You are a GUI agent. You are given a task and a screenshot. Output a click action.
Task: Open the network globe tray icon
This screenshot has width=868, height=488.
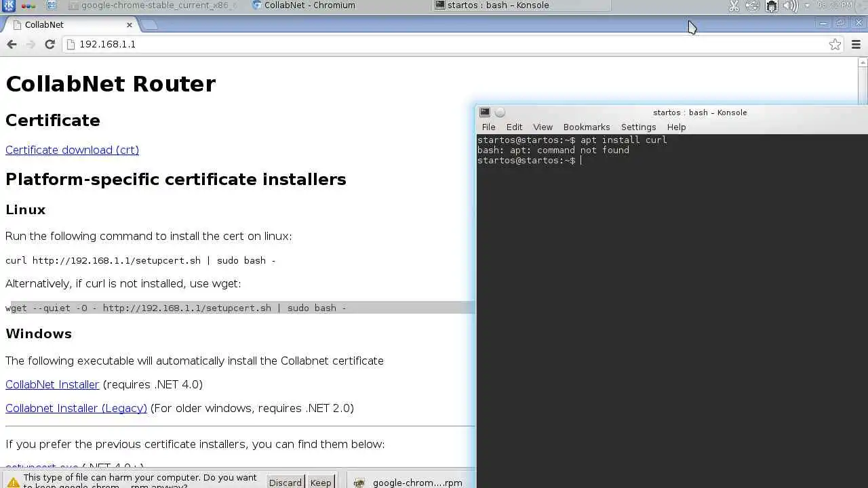pyautogui.click(x=752, y=6)
